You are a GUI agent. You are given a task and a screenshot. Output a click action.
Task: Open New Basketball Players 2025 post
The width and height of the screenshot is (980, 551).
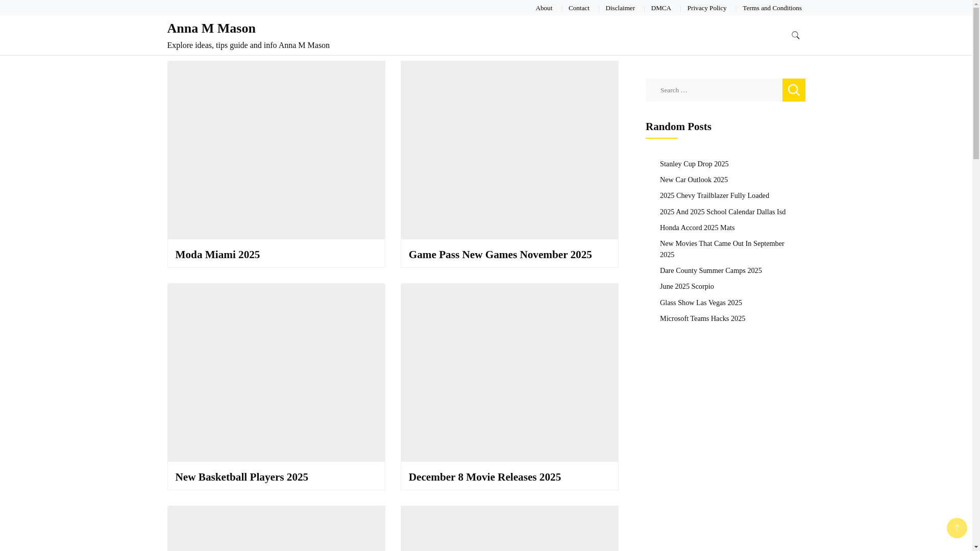(x=242, y=477)
